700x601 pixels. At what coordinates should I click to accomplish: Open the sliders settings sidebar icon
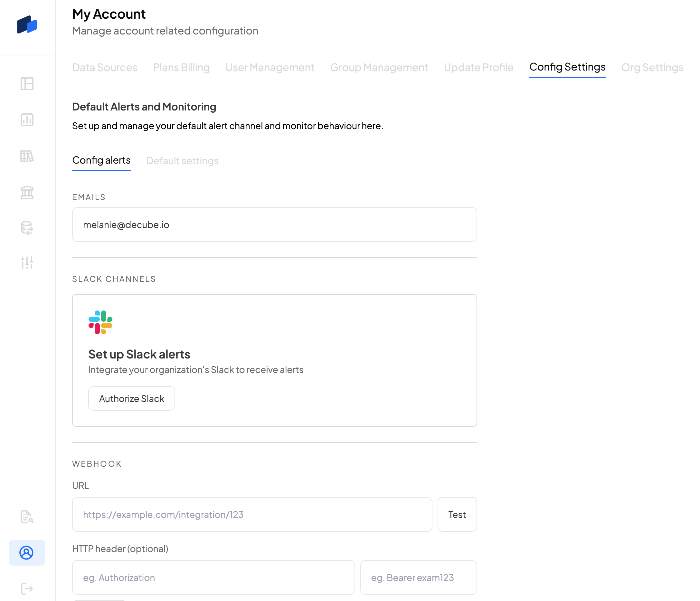pyautogui.click(x=27, y=262)
